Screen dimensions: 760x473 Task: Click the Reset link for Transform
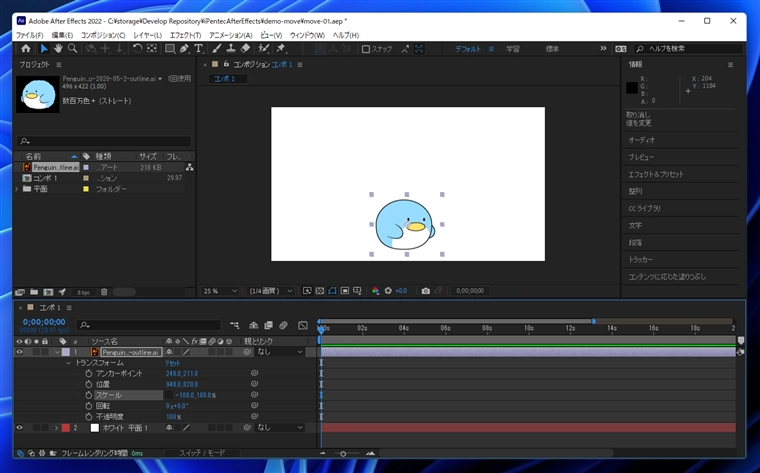click(x=172, y=363)
